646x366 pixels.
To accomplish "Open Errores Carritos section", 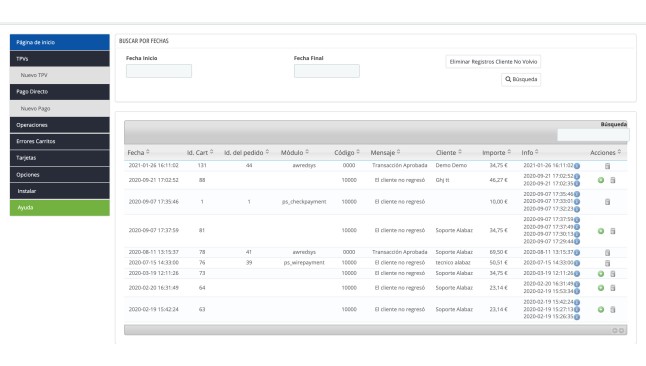I will 60,141.
